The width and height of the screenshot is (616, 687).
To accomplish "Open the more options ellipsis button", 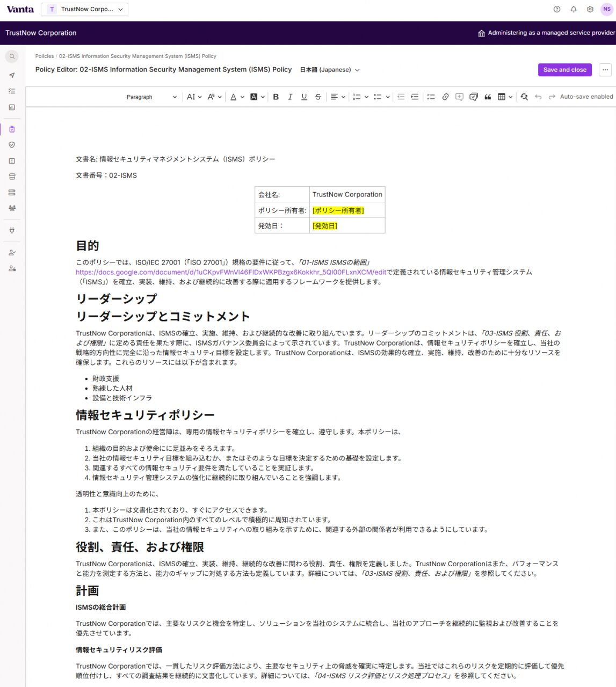I will click(605, 70).
